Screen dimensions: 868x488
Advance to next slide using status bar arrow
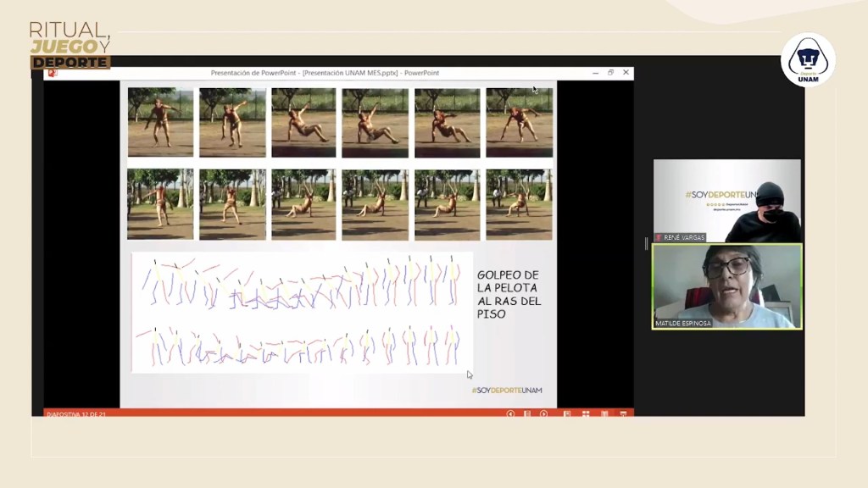coord(543,413)
